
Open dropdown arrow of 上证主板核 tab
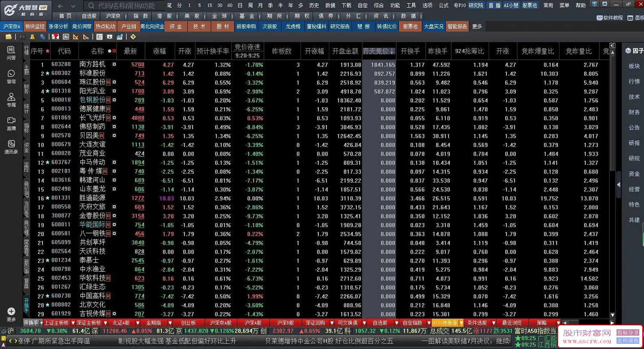click(72, 323)
